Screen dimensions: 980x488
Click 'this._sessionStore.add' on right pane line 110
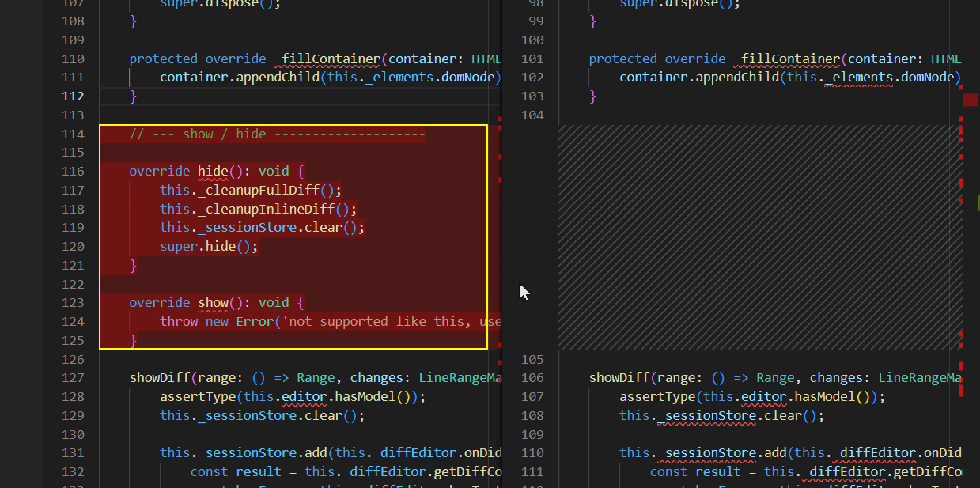(x=703, y=452)
